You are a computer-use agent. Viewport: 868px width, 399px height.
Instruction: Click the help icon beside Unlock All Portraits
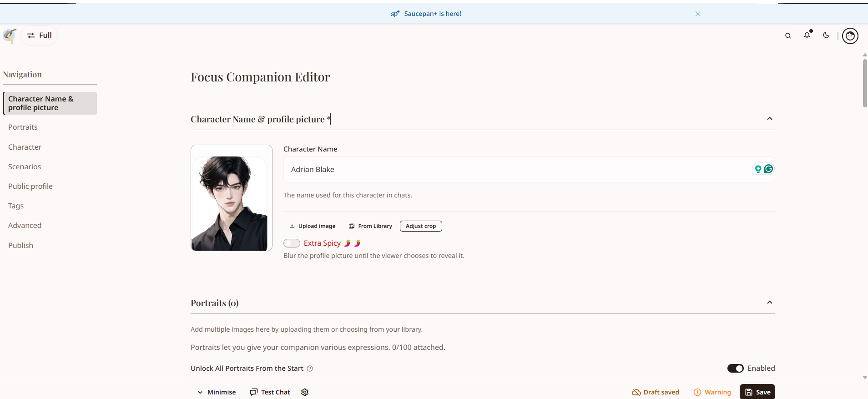coord(310,369)
